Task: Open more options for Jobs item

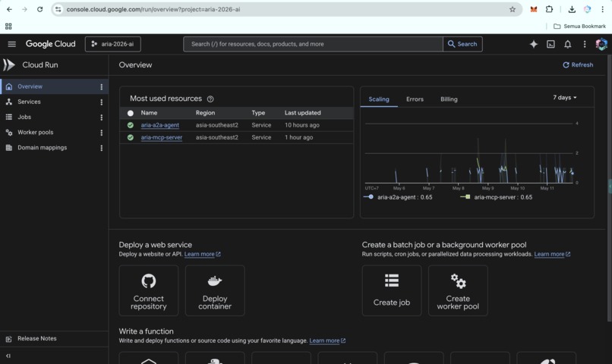Action: coord(102,118)
